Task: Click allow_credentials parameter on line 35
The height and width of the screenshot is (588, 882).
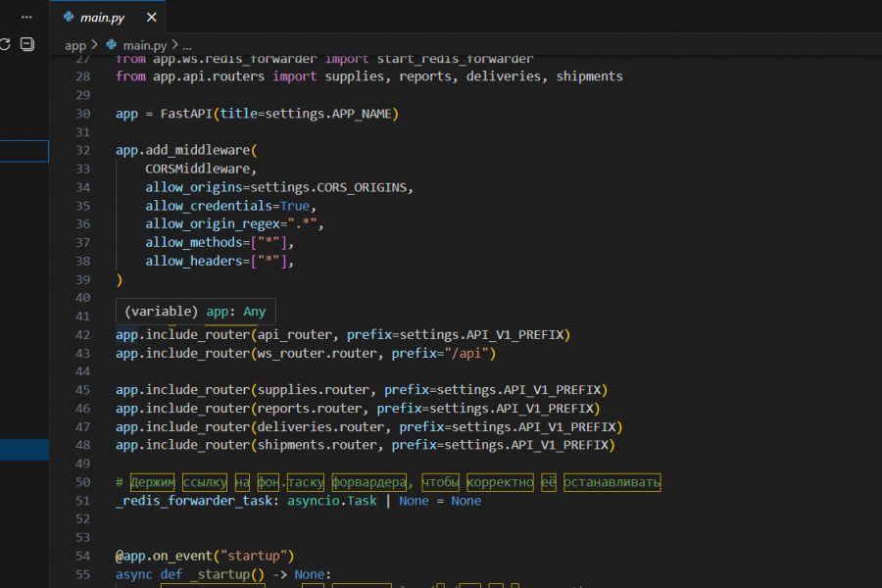Action: coord(209,206)
